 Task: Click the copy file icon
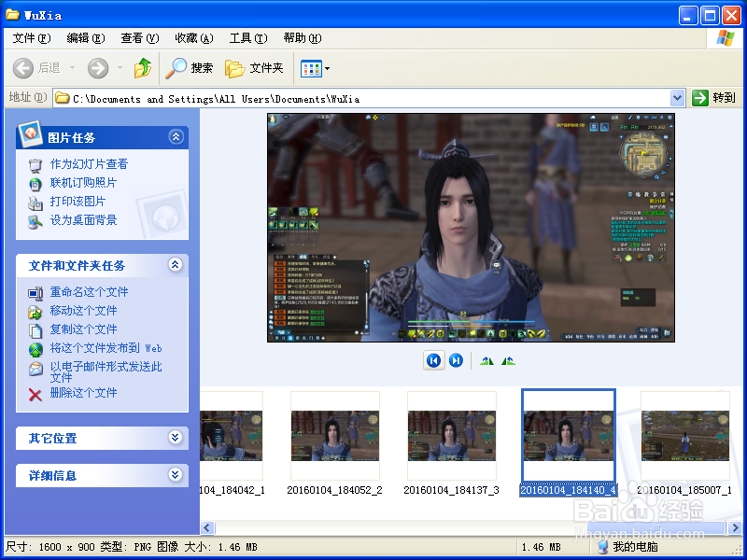35,330
